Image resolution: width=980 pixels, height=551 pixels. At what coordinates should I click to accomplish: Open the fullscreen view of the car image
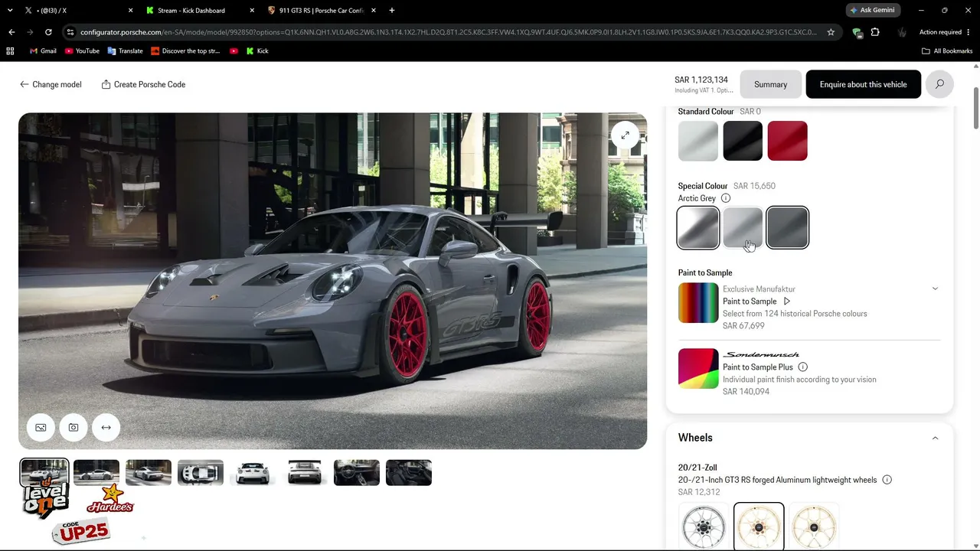click(x=625, y=135)
